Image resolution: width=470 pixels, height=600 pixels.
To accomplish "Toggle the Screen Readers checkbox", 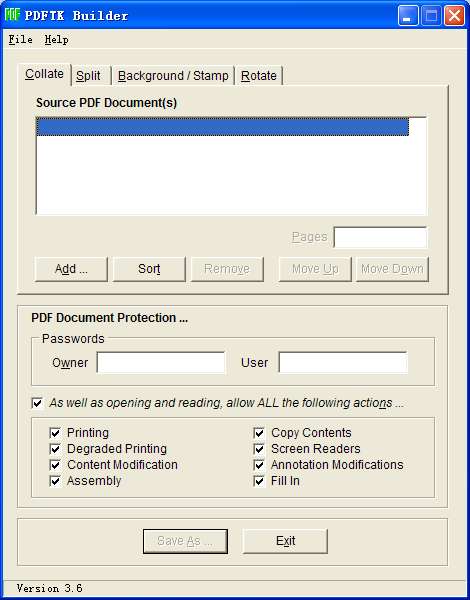I will tap(259, 449).
